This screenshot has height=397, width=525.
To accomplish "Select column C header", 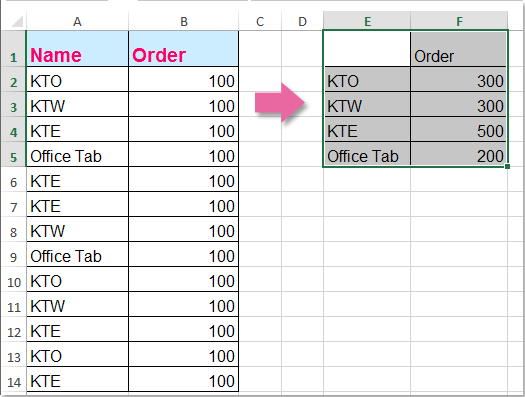I will tap(260, 21).
